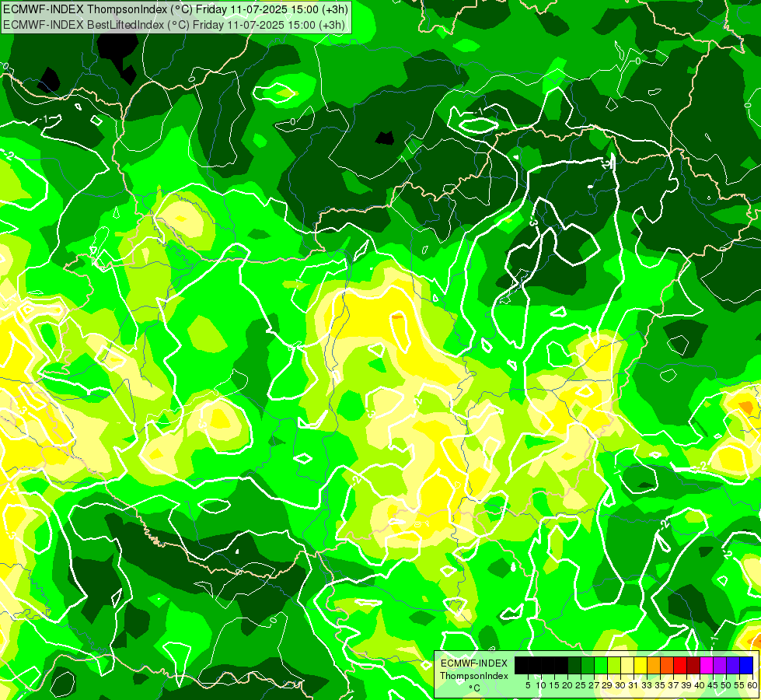Click the ThompsonIndex title line at top
Viewport: 761px width, 700px height.
pos(174,9)
